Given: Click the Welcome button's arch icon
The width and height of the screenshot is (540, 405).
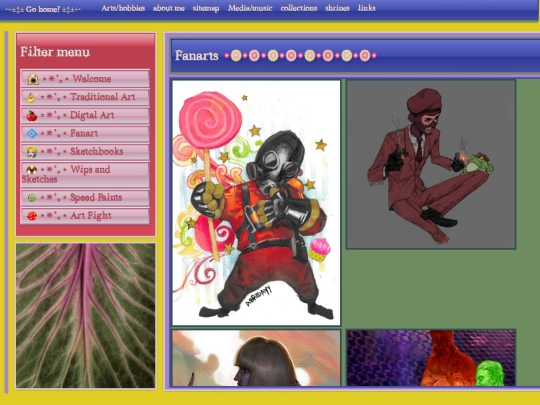Looking at the screenshot, I should tap(33, 79).
